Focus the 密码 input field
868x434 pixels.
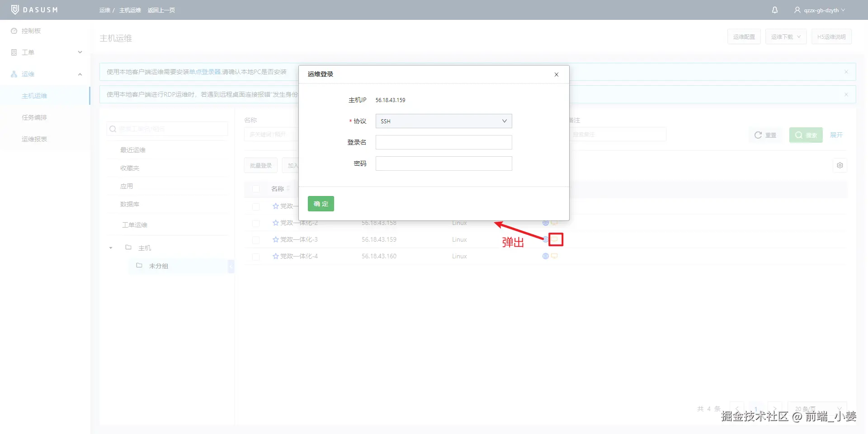[443, 163]
